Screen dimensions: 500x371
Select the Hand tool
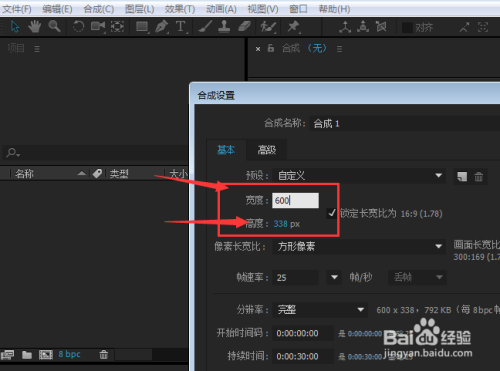click(x=34, y=27)
